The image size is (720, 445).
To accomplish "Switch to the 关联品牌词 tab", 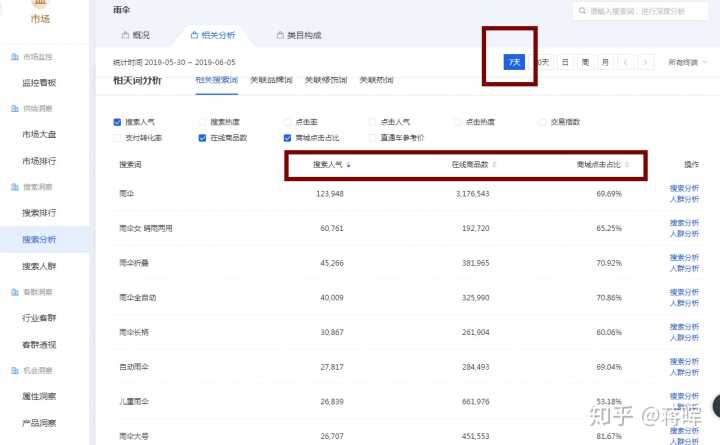I will coord(270,79).
